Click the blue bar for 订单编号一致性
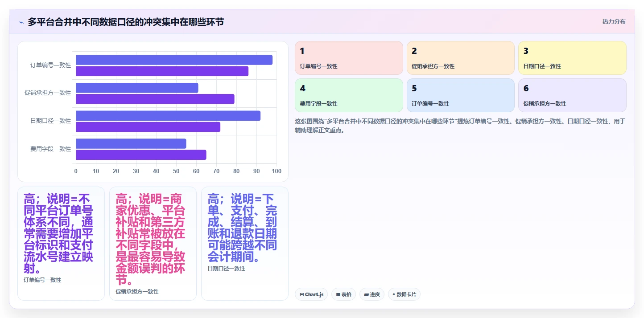644x318 pixels. pos(174,60)
